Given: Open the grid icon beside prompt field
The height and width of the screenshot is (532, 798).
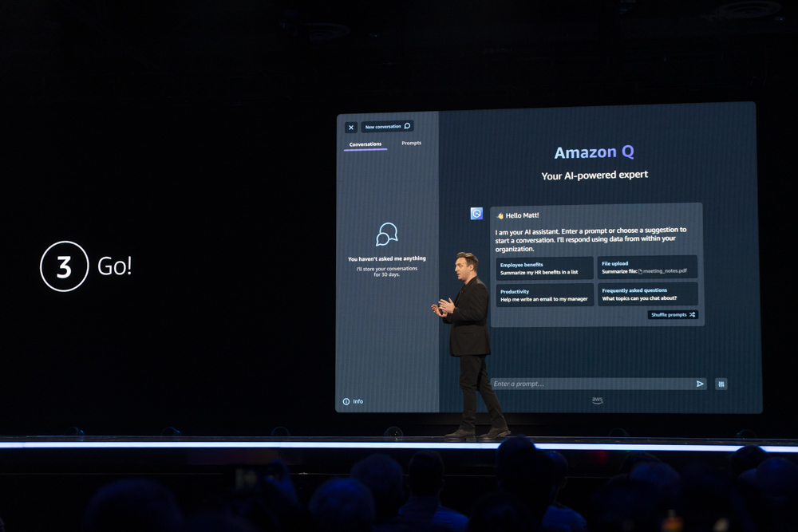Looking at the screenshot, I should click(721, 384).
